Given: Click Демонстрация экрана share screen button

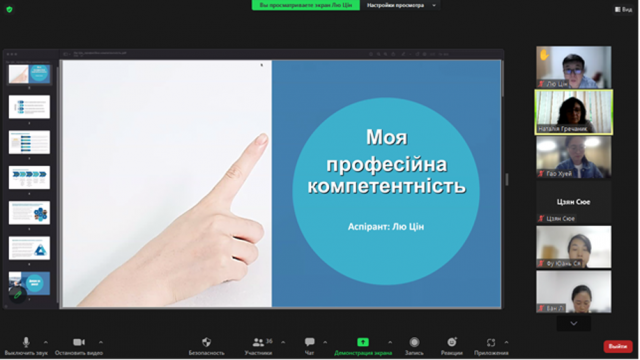Looking at the screenshot, I should coord(363,347).
